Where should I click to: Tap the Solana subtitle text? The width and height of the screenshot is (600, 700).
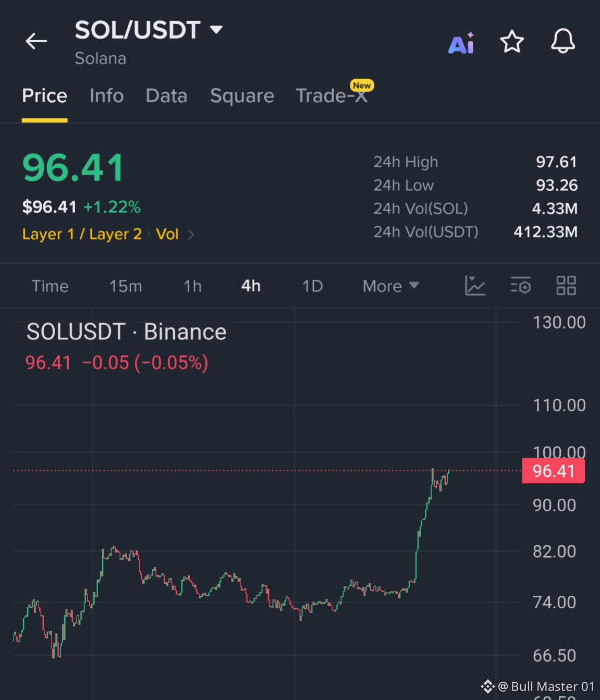click(x=101, y=58)
